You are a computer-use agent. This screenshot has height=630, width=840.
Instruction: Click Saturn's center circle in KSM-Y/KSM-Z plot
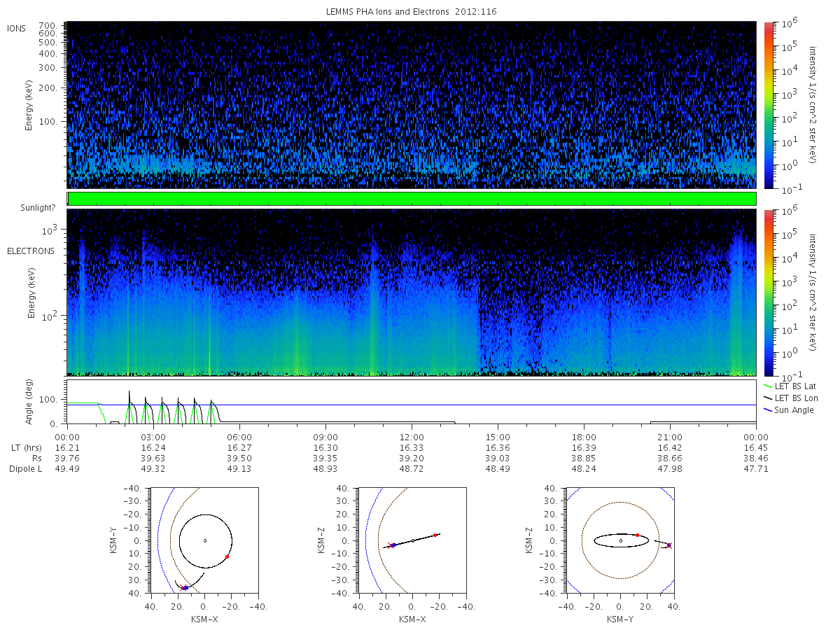pos(620,540)
